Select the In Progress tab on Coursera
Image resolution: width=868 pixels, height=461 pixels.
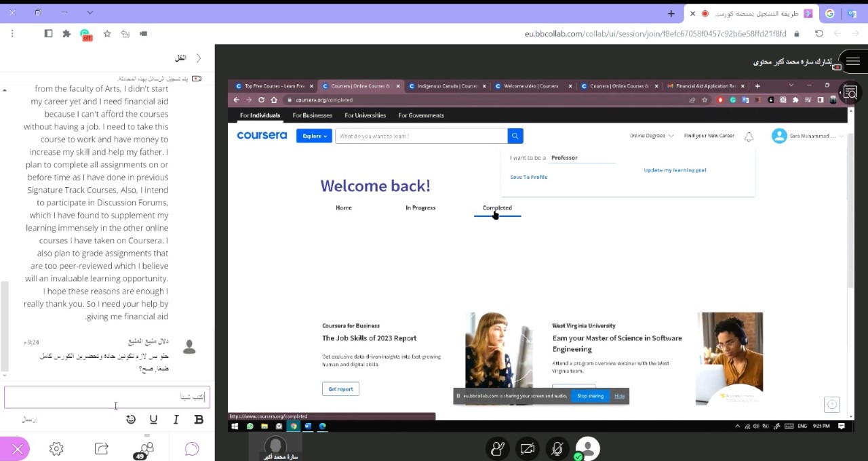[x=420, y=208]
